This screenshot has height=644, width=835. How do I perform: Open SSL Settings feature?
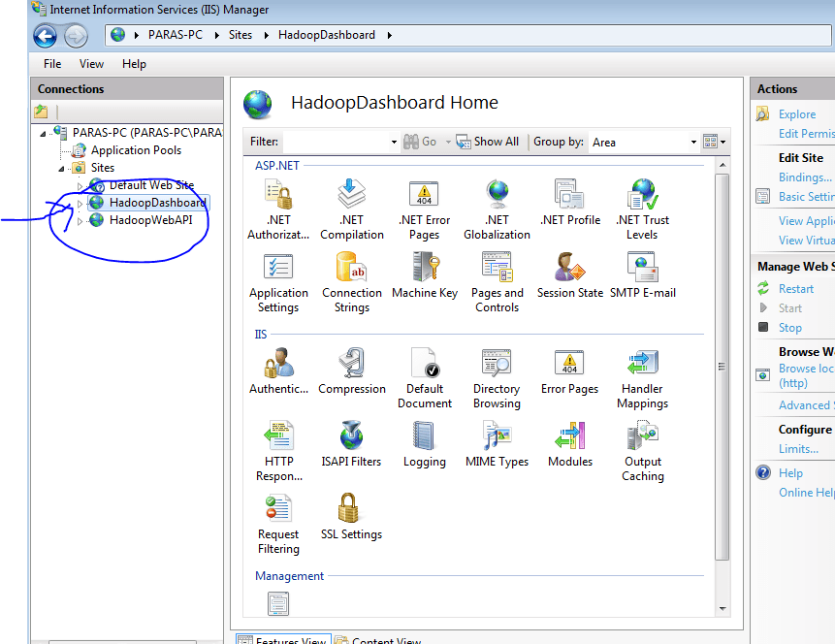(351, 517)
